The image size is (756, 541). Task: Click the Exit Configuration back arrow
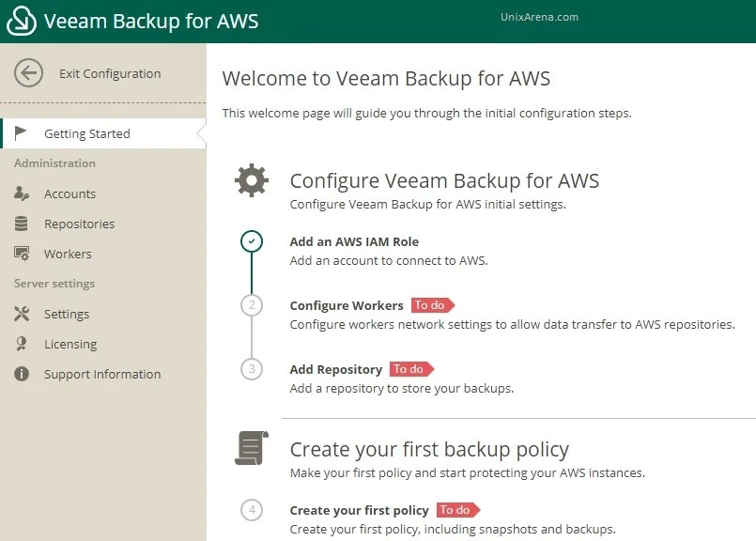coord(28,72)
